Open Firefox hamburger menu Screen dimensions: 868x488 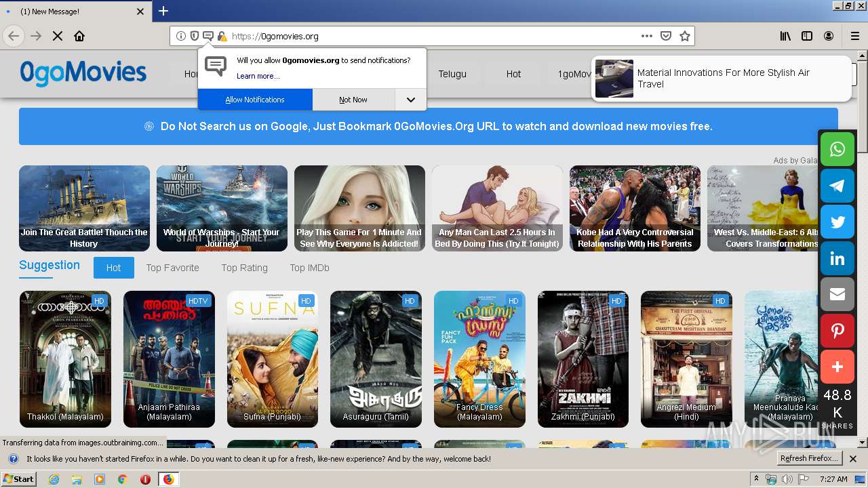(855, 36)
